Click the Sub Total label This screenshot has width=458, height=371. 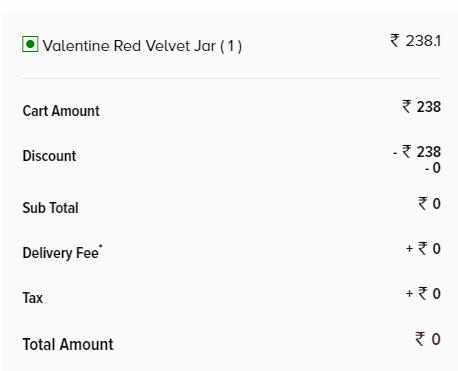point(50,208)
